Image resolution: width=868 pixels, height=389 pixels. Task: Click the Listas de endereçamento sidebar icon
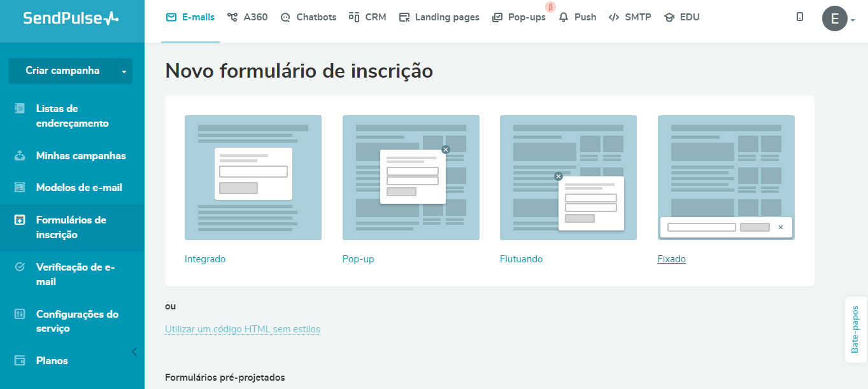coord(20,108)
